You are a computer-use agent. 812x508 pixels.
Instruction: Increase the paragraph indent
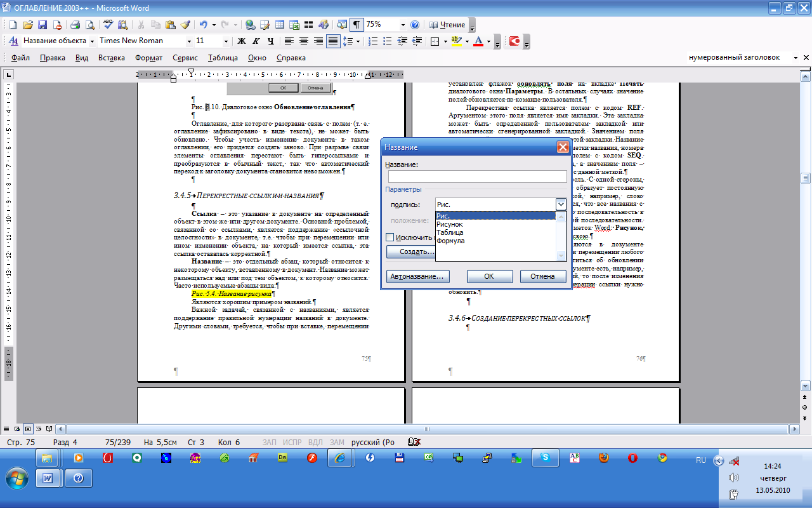coord(417,41)
